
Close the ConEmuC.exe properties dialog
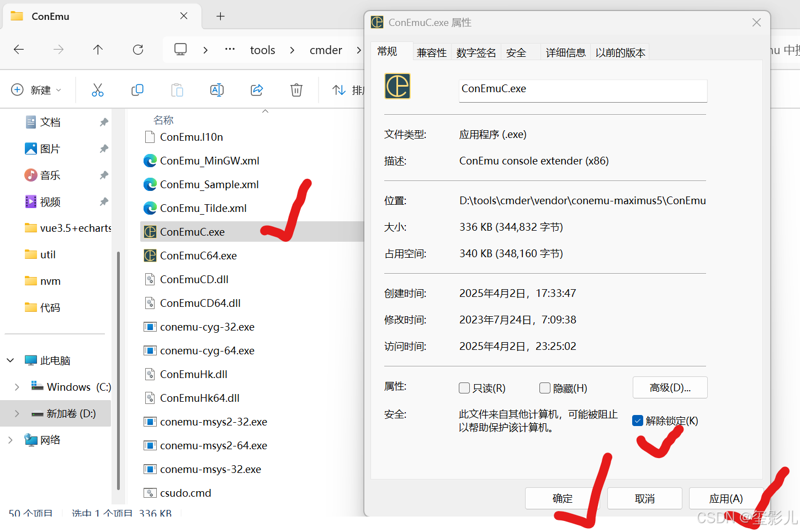[756, 22]
